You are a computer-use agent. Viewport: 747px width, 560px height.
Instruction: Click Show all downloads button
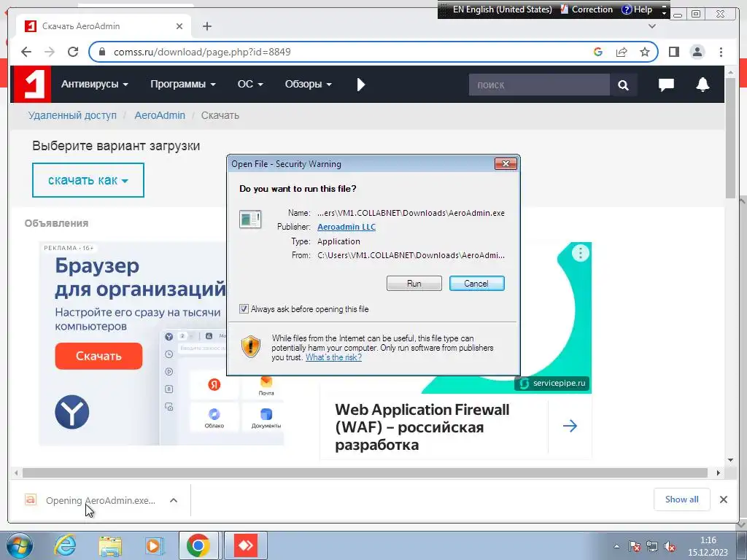(682, 499)
